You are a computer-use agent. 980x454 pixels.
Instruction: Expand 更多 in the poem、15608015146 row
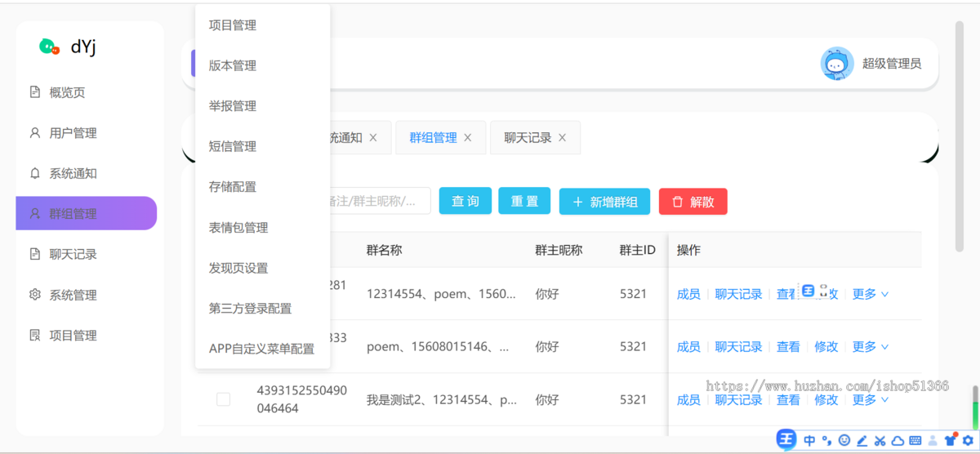tap(871, 346)
